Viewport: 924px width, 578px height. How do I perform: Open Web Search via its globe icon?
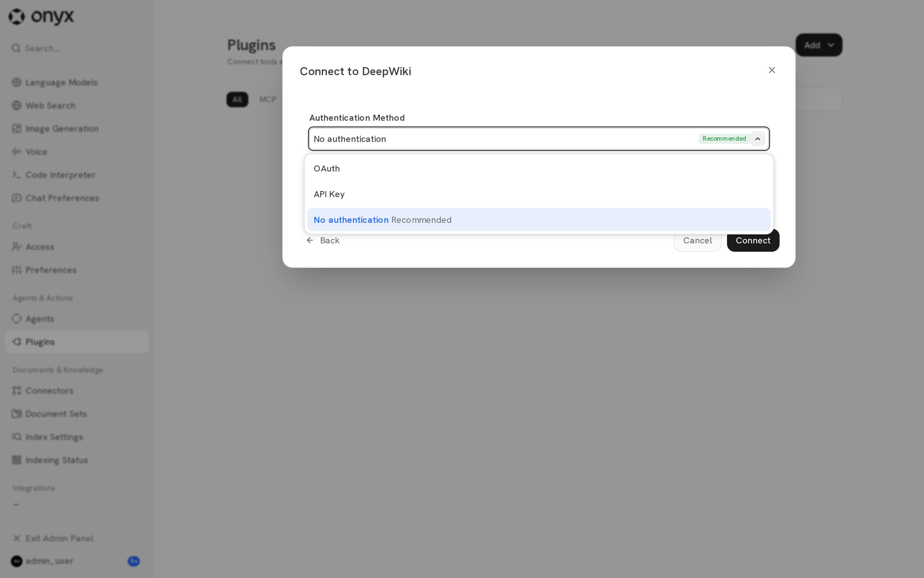coord(16,106)
